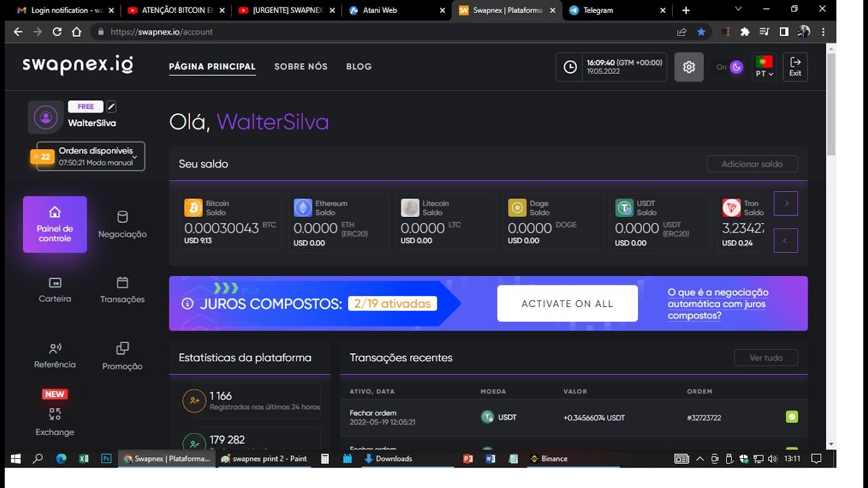Expand the Ordens disponíveis dropdown
This screenshot has width=868, height=488.
[90, 157]
